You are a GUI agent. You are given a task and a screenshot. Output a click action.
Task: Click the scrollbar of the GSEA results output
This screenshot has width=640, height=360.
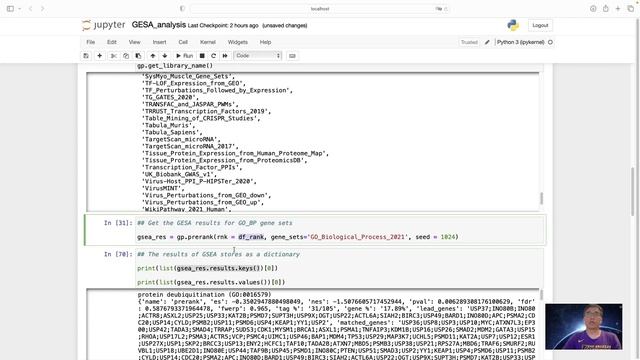pos(541,295)
